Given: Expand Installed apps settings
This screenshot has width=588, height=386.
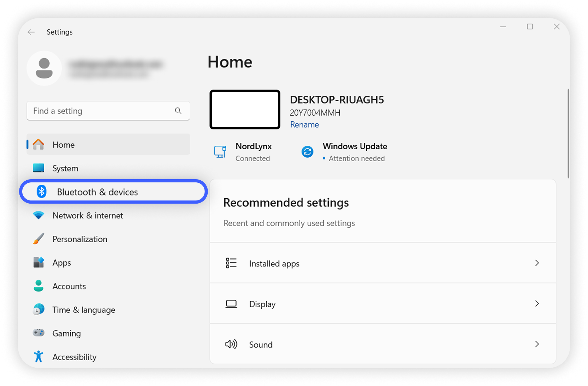Looking at the screenshot, I should pyautogui.click(x=382, y=263).
